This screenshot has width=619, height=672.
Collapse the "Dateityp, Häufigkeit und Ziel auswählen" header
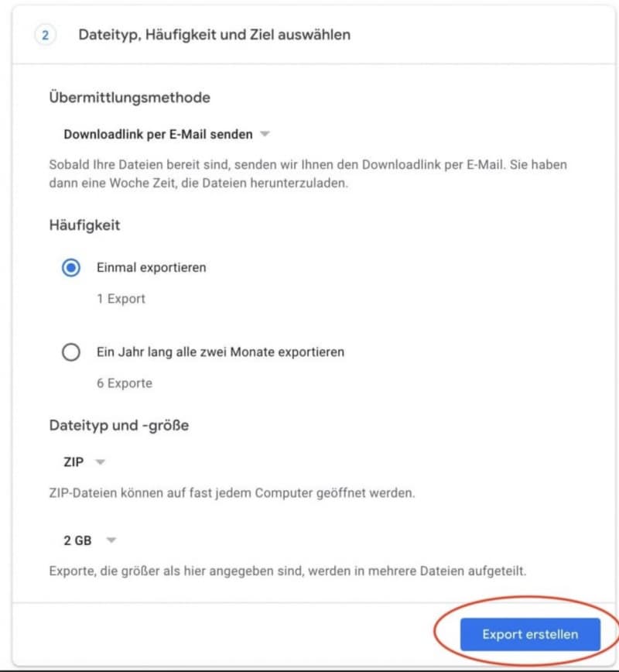tap(313, 35)
